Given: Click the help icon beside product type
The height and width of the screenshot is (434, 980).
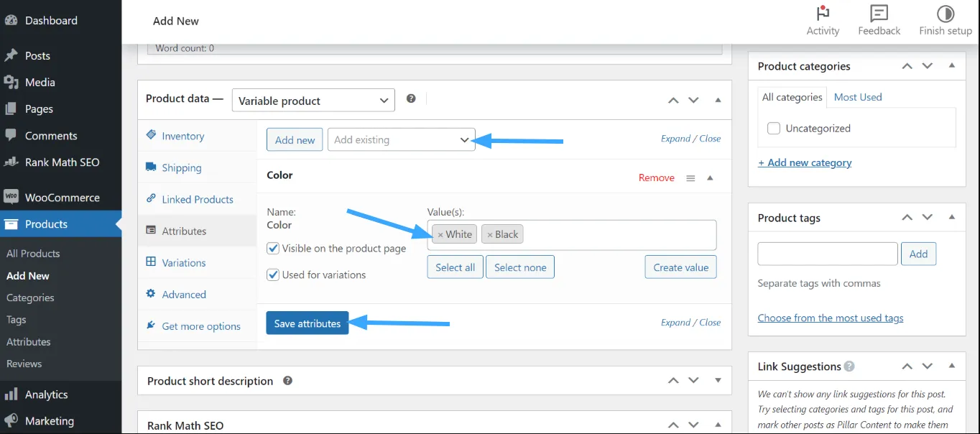Looking at the screenshot, I should (x=411, y=98).
